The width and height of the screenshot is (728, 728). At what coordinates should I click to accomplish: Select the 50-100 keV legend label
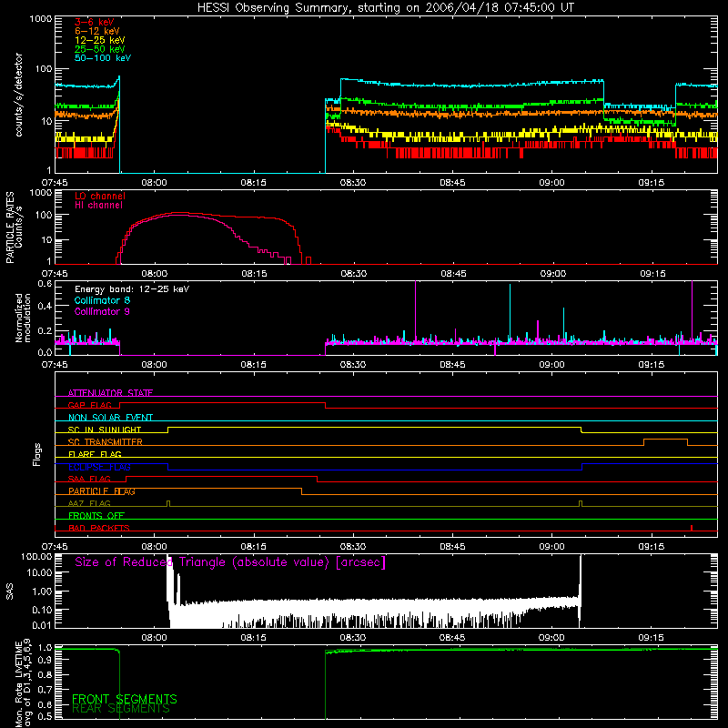click(103, 58)
